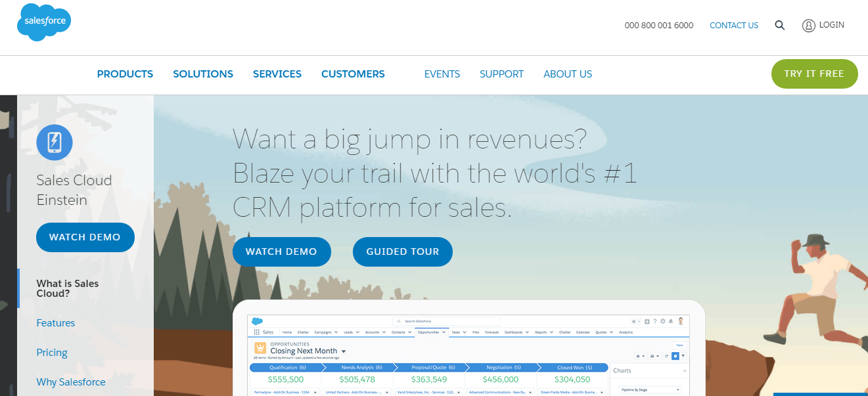Expand the Leads tab dropdown chevron

(358, 332)
